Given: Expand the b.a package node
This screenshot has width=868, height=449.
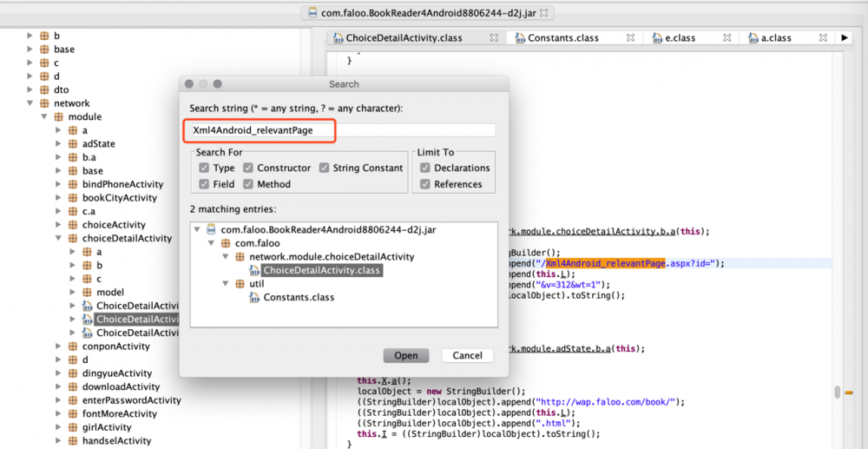Looking at the screenshot, I should click(x=59, y=157).
